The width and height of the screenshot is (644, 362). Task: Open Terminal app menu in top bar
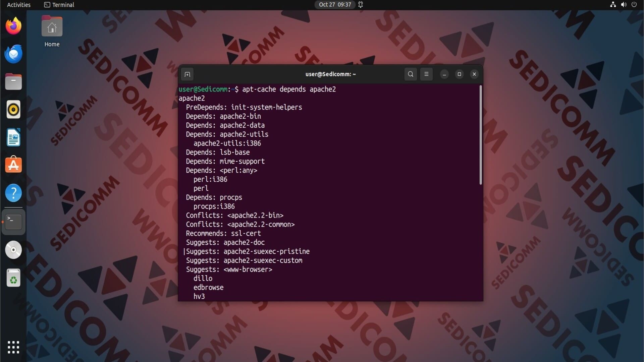pyautogui.click(x=59, y=5)
